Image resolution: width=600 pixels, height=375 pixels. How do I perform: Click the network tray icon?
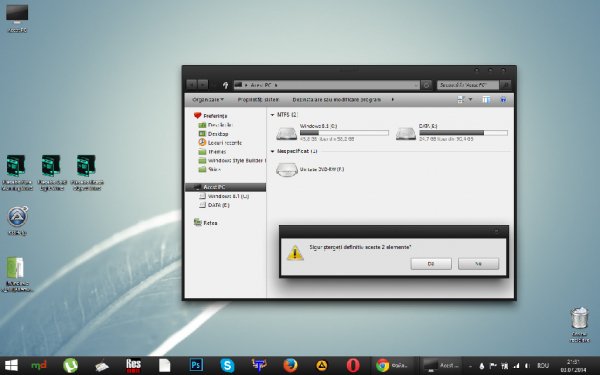tap(517, 366)
